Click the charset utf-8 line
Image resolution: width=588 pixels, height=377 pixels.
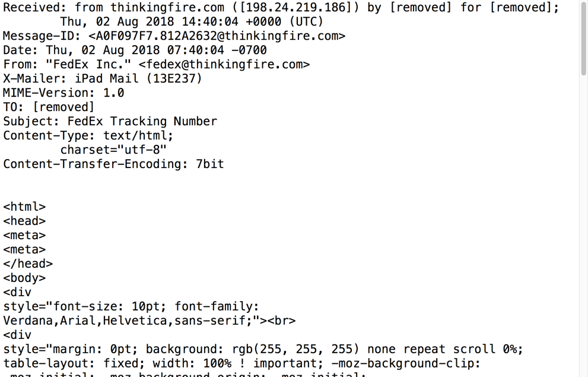pos(113,150)
